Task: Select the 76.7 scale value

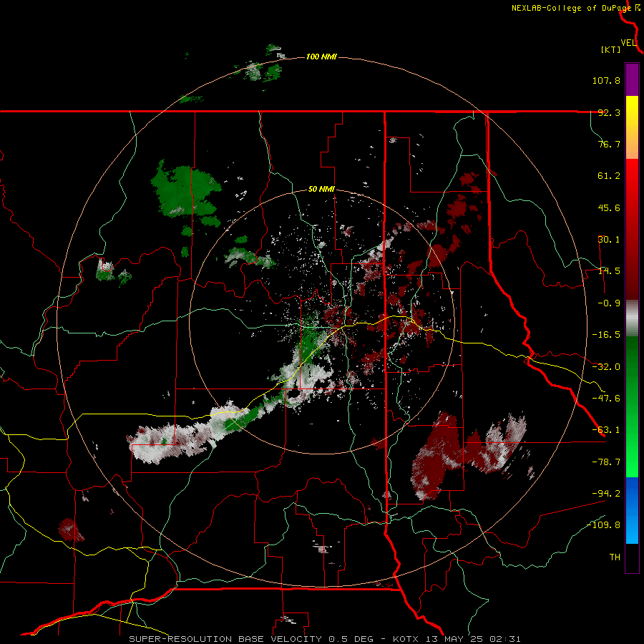Action: point(609,144)
